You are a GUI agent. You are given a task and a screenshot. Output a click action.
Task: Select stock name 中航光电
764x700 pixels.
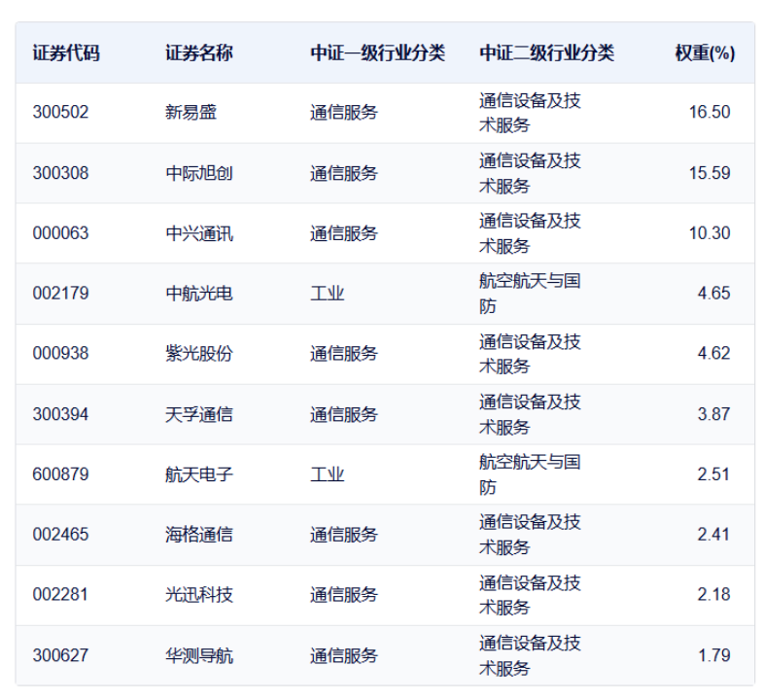click(199, 294)
